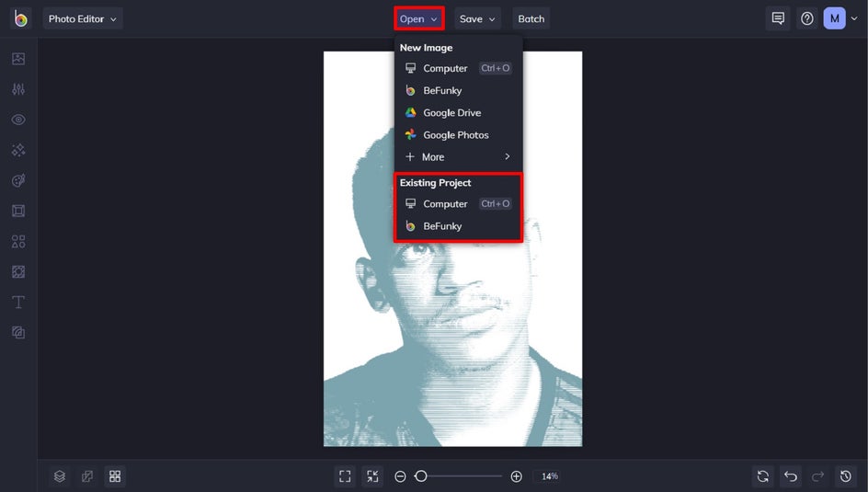
Task: Open the Overlays tool icon
Action: click(x=18, y=271)
